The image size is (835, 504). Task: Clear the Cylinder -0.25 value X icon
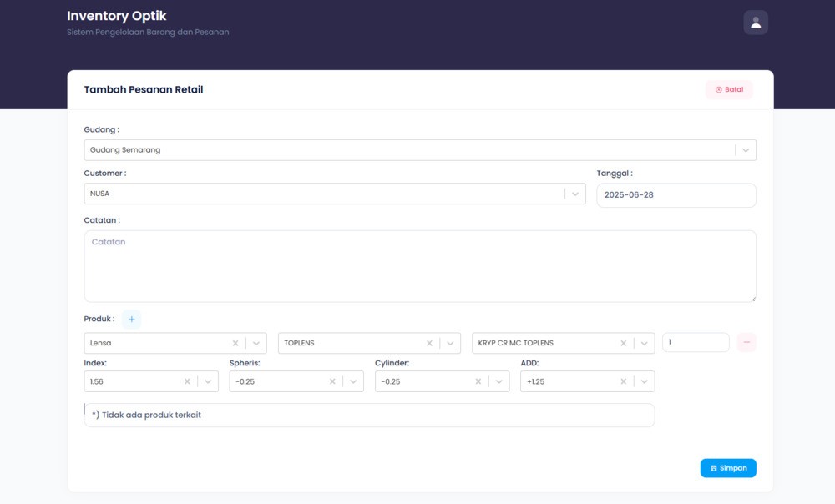478,381
